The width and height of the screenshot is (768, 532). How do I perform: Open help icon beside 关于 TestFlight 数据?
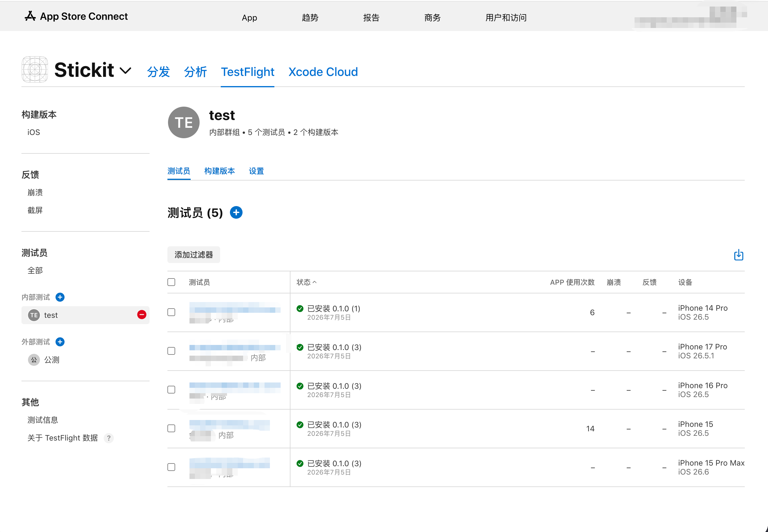pos(109,438)
